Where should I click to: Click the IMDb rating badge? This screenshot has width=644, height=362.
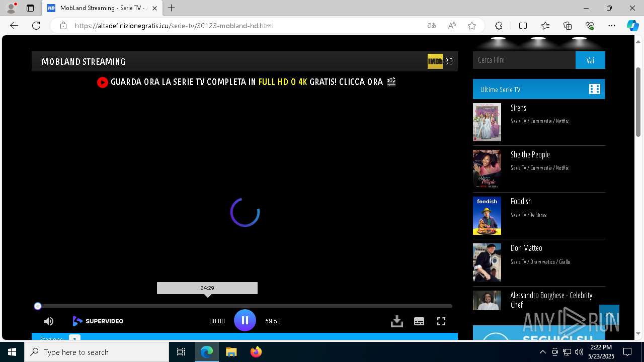[x=435, y=61]
